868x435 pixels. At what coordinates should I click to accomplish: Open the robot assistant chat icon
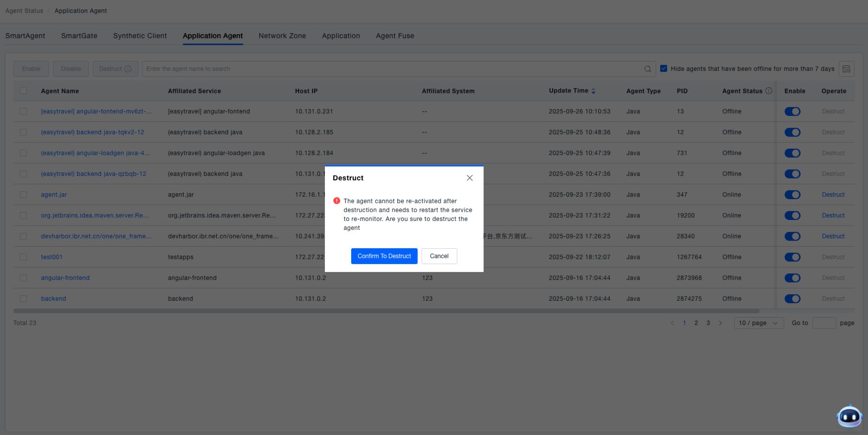coord(849,417)
